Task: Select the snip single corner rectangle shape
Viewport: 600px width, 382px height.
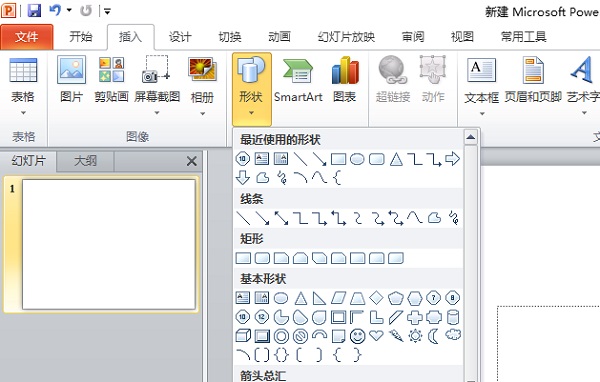Action: click(281, 258)
